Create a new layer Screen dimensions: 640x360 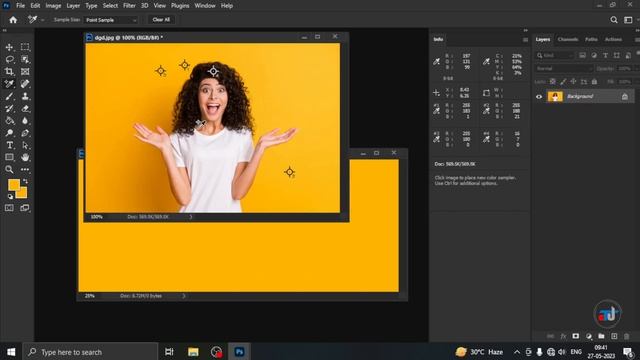(x=614, y=336)
